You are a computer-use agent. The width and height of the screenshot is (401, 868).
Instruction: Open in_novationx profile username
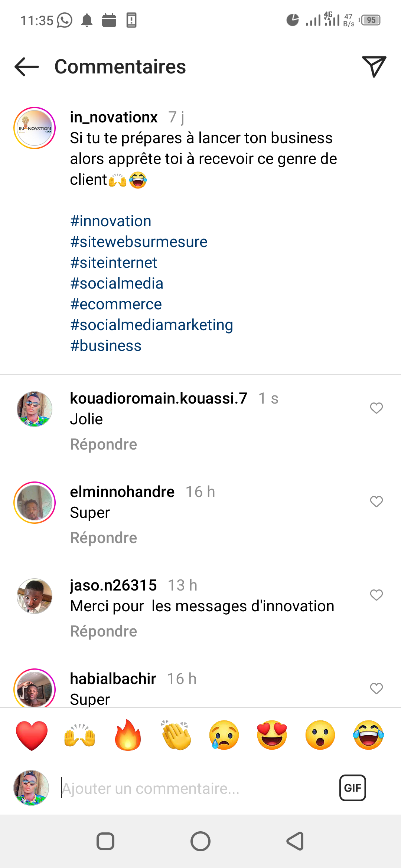114,117
